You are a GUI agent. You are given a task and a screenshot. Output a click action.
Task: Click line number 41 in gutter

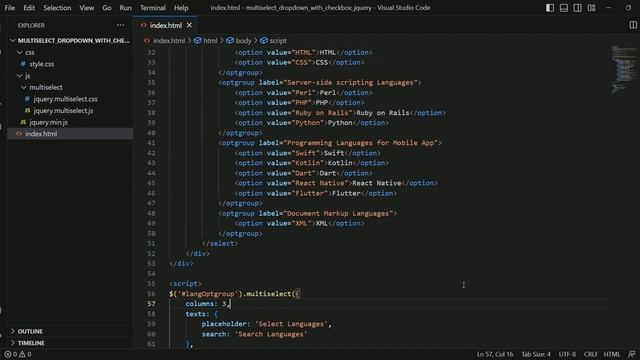[151, 143]
